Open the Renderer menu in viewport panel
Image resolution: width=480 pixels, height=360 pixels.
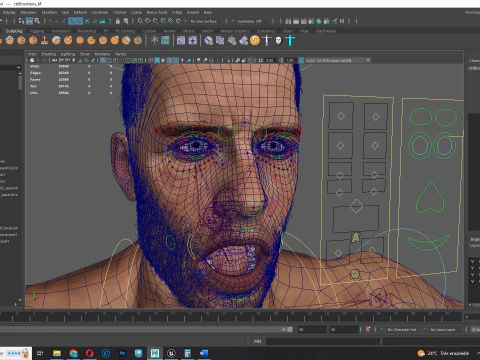point(102,54)
